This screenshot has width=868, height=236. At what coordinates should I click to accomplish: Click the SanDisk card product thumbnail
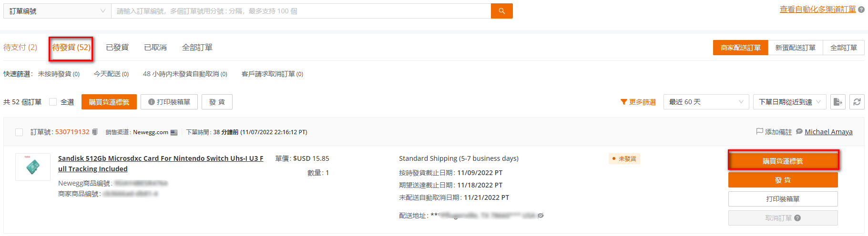click(33, 167)
